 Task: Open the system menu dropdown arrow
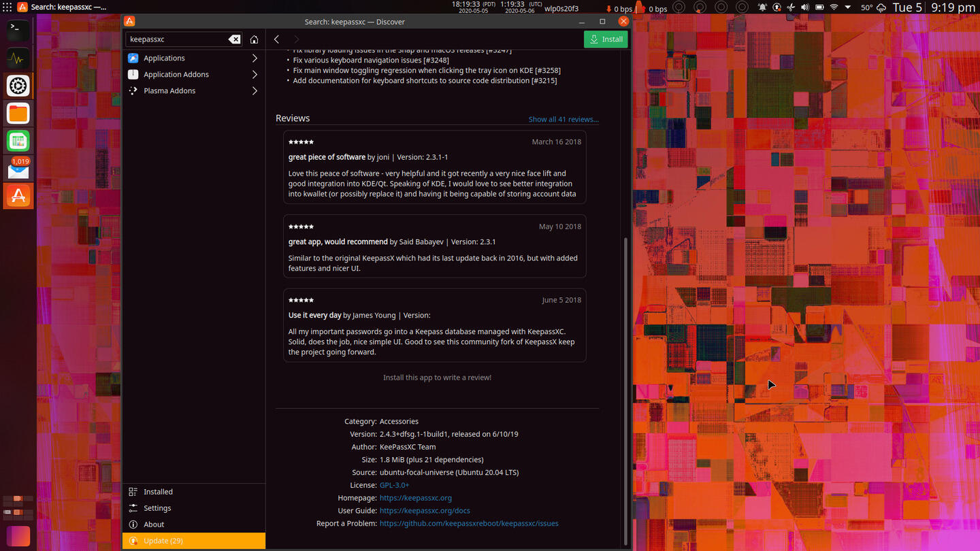tap(848, 7)
